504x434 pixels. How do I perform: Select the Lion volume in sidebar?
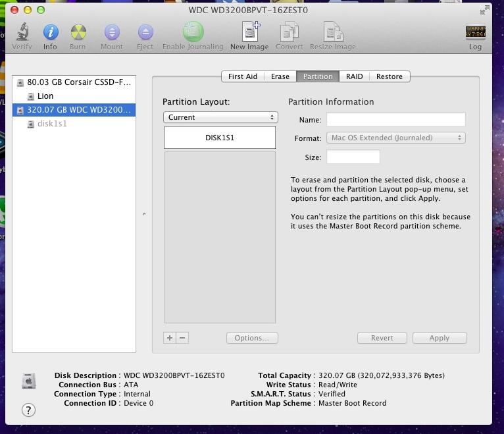pos(74,96)
